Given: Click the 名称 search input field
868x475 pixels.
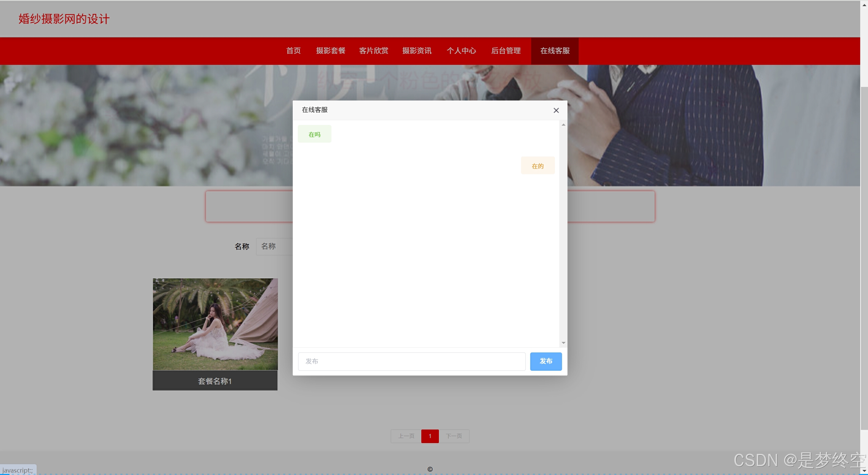Looking at the screenshot, I should pyautogui.click(x=275, y=246).
